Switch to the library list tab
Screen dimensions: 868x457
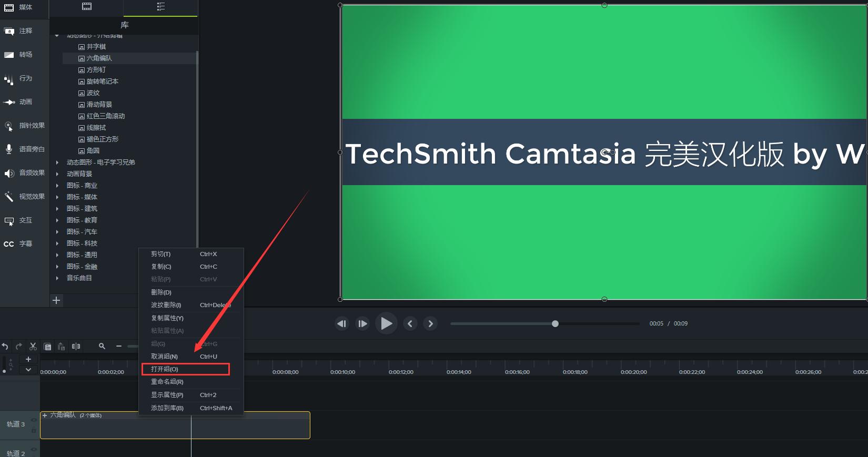(x=161, y=7)
